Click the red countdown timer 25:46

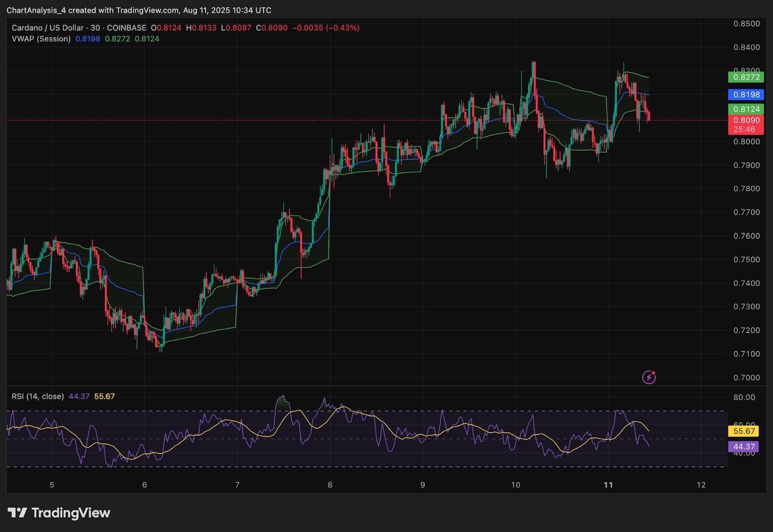point(744,129)
